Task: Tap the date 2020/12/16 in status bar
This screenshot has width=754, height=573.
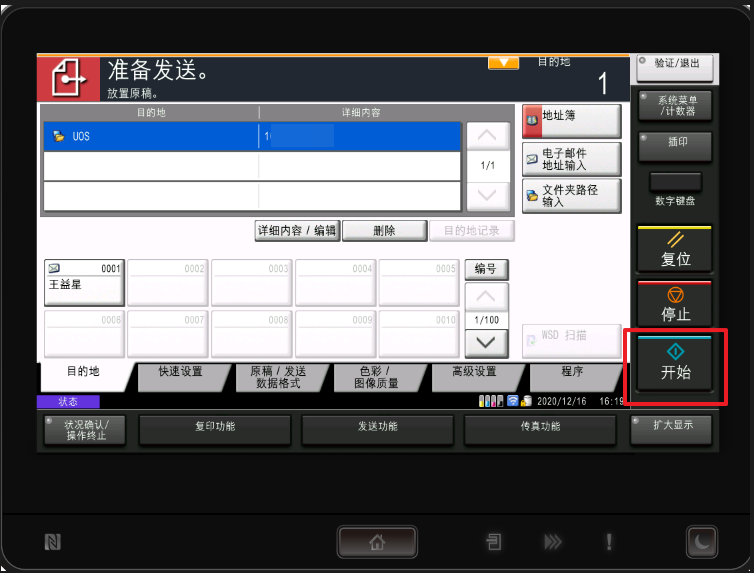Action: pyautogui.click(x=562, y=401)
